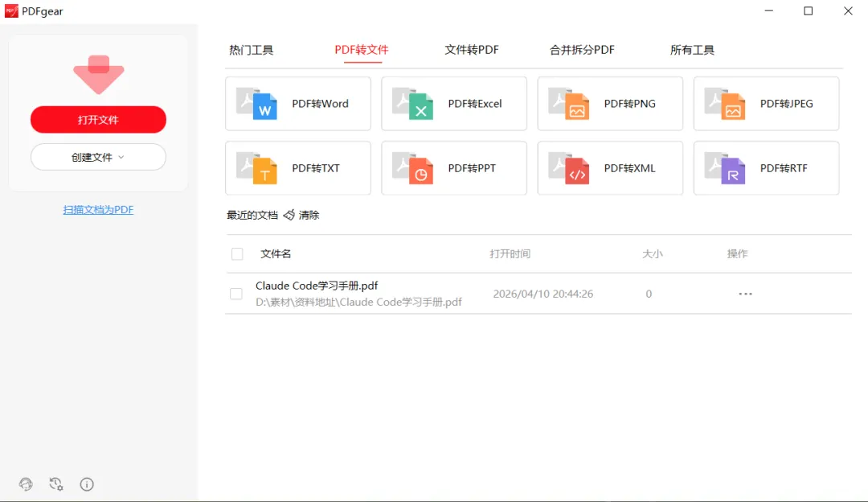Select the PDF转文件 tab

click(362, 50)
